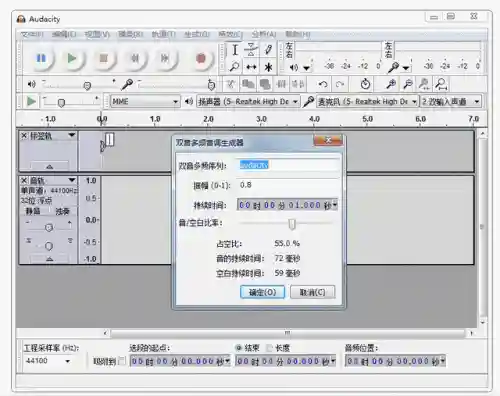Open the Realtek speaker output device dropdown

248,101
